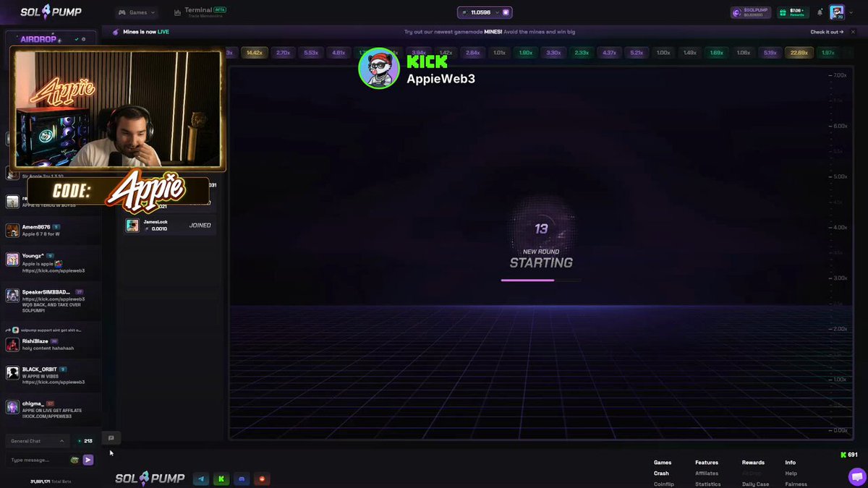Image resolution: width=868 pixels, height=488 pixels.
Task: Click the "Check it out" link
Action: click(826, 32)
